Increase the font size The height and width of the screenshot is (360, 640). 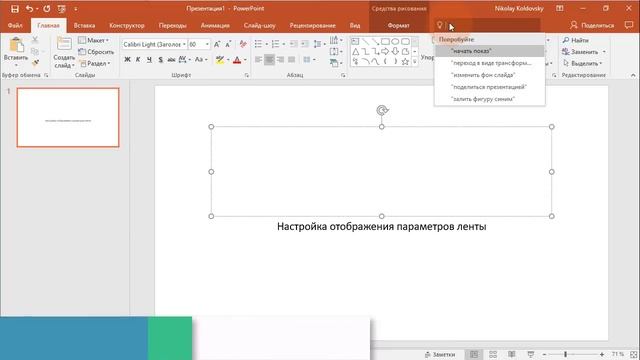[x=217, y=44]
